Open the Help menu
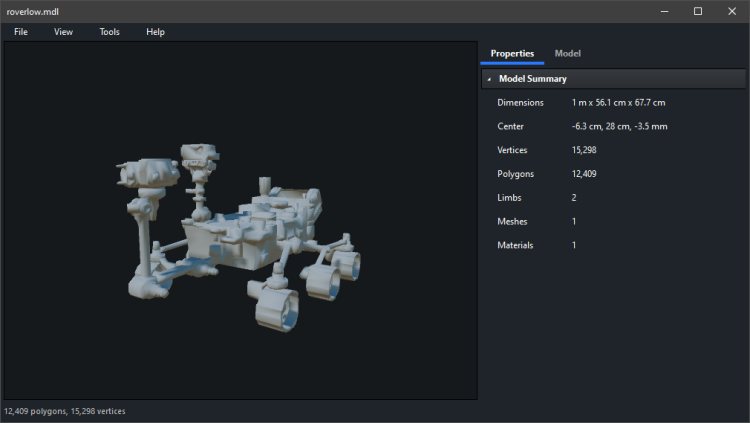 [x=155, y=32]
